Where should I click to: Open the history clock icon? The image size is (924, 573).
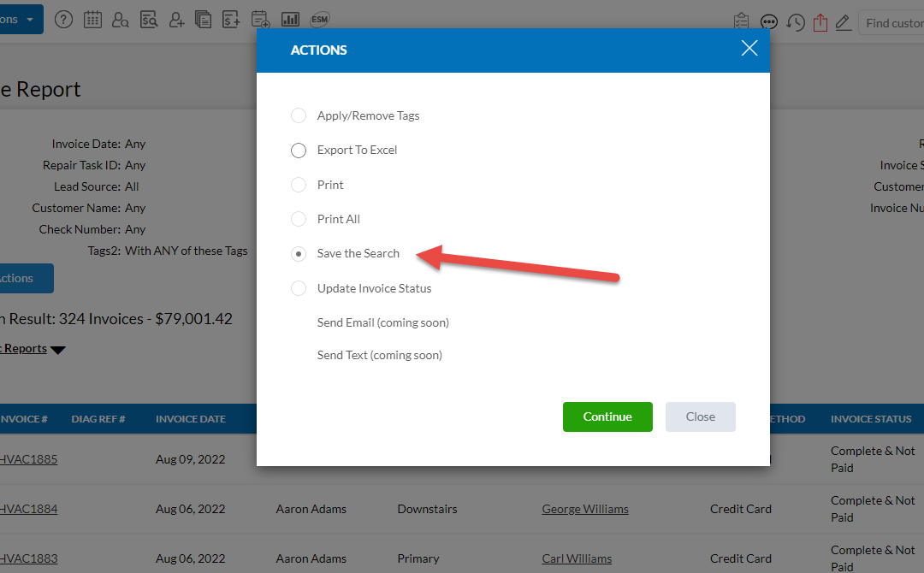tap(795, 22)
